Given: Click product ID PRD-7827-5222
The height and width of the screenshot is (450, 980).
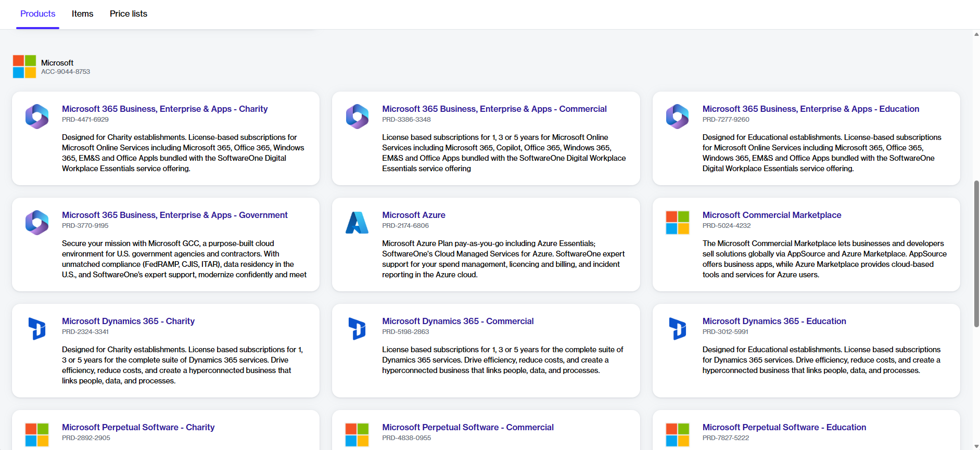Looking at the screenshot, I should (x=726, y=438).
